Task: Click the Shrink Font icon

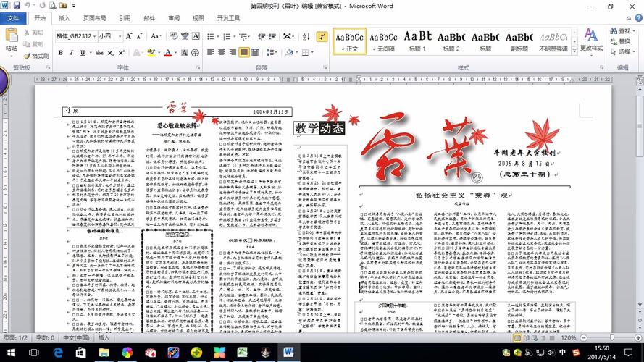Action: click(139, 36)
